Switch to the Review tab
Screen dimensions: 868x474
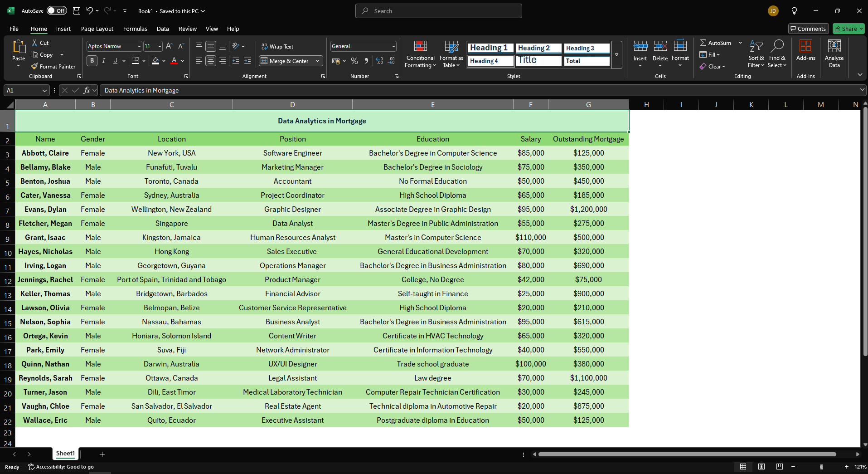[x=187, y=29]
